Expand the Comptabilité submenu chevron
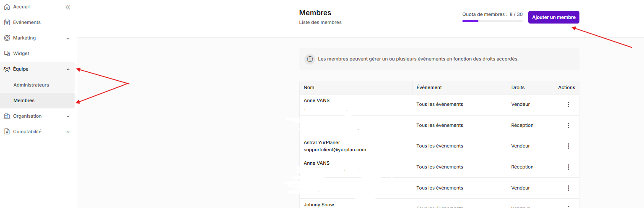Image resolution: width=644 pixels, height=208 pixels. click(68, 132)
